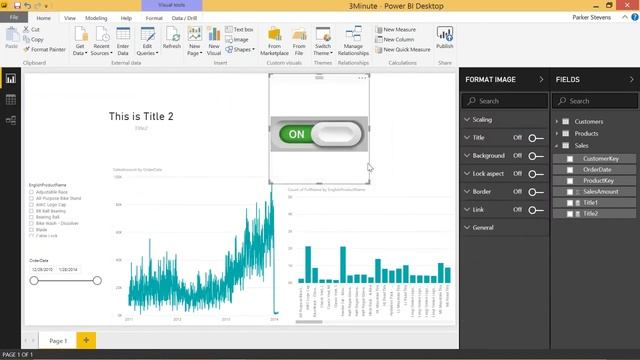Select the Page 1 tab
The width and height of the screenshot is (640, 360).
pos(58,340)
